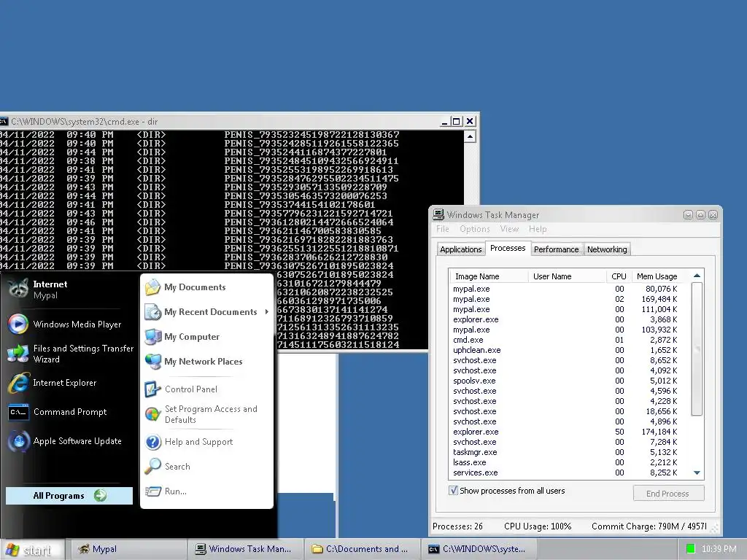
Task: Switch to C:\Documents and... taskbar button
Action: (361, 549)
